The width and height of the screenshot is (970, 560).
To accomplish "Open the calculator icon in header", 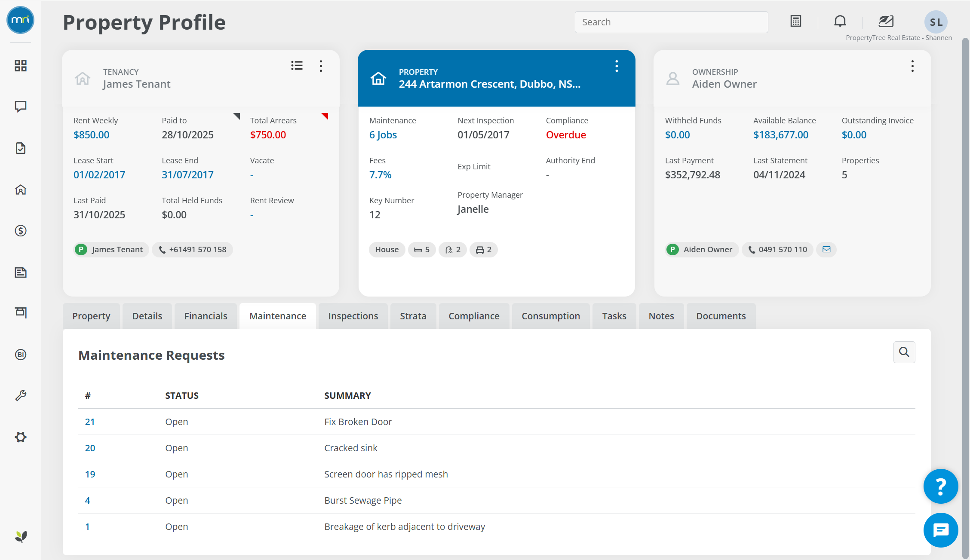I will click(796, 21).
